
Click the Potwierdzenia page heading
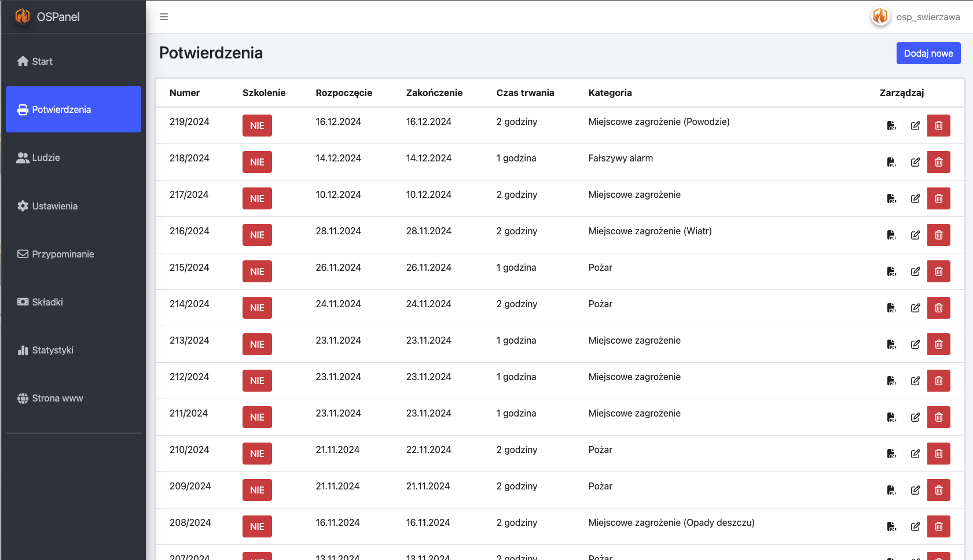click(x=211, y=53)
